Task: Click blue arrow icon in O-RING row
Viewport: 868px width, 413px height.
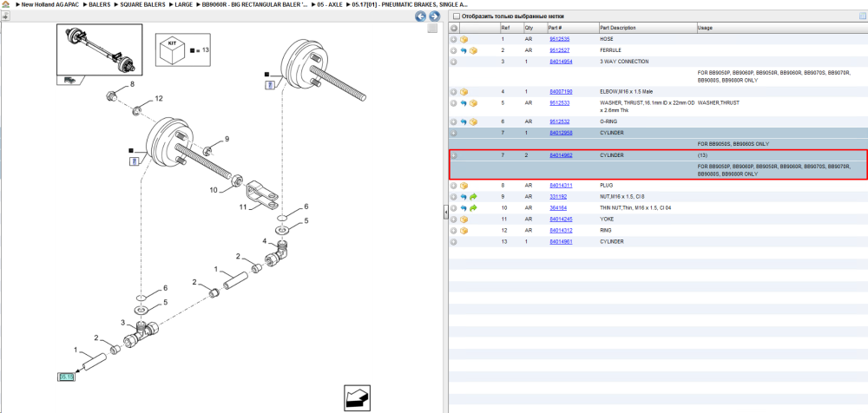Action: pyautogui.click(x=464, y=121)
